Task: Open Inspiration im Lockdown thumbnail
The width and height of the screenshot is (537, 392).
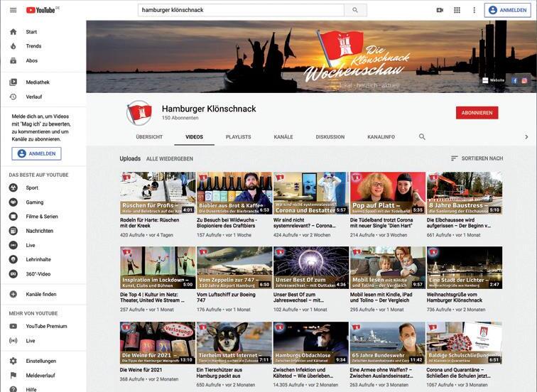Action: pos(158,268)
